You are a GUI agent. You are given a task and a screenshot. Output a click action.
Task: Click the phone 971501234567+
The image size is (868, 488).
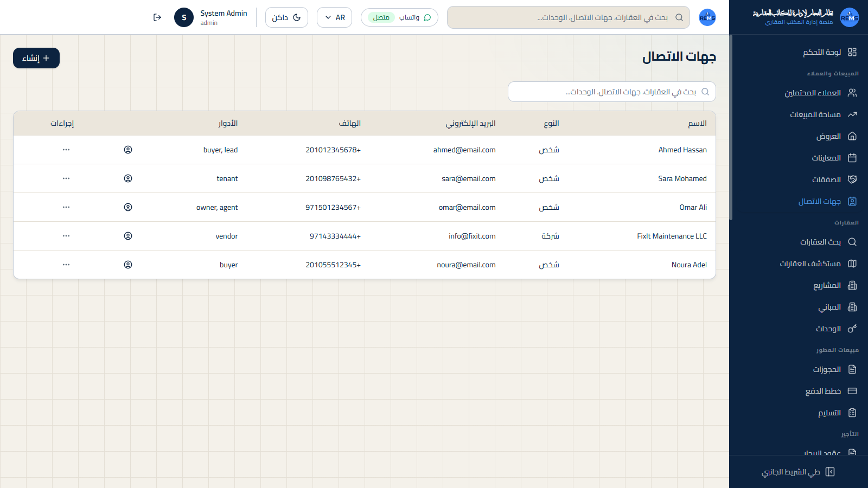(333, 207)
